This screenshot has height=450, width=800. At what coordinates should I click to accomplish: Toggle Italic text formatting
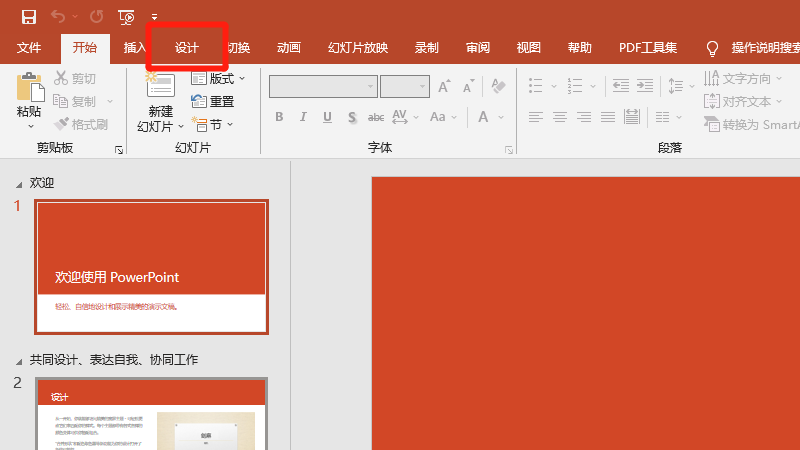point(303,118)
